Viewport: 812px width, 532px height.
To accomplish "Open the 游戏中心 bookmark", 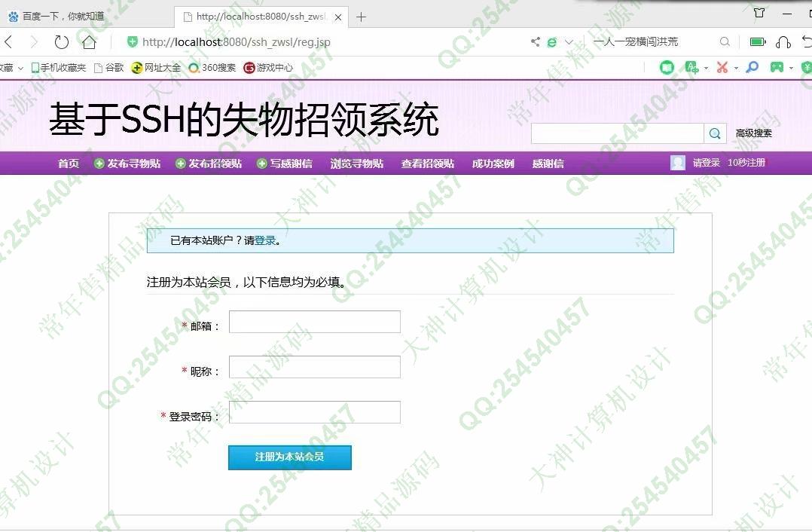I will pos(268,67).
